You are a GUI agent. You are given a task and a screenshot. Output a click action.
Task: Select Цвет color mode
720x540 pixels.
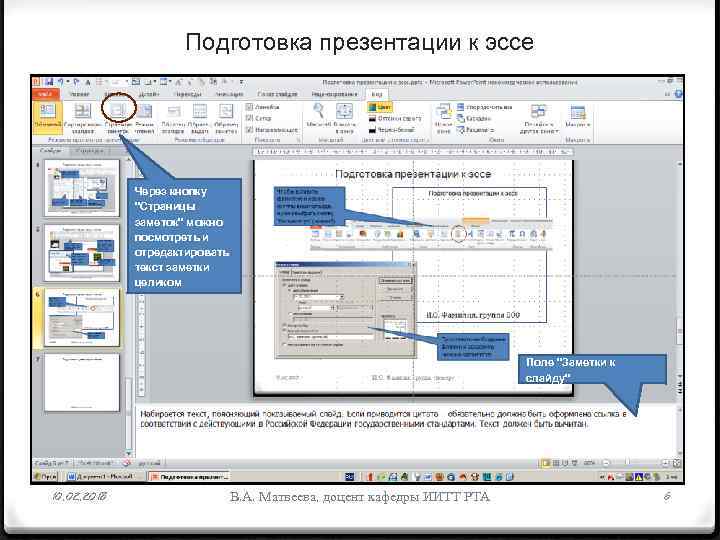click(379, 107)
